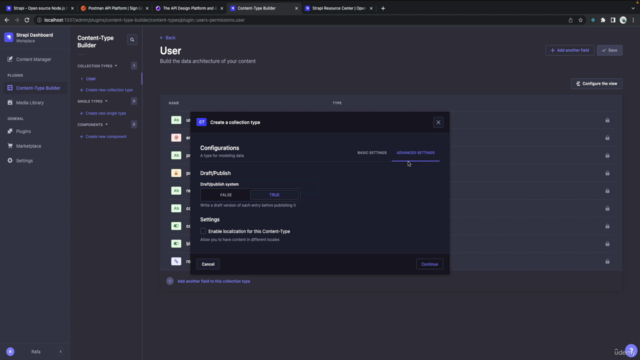Close the Create a collection type dialog
Image resolution: width=640 pixels, height=360 pixels.
point(438,122)
